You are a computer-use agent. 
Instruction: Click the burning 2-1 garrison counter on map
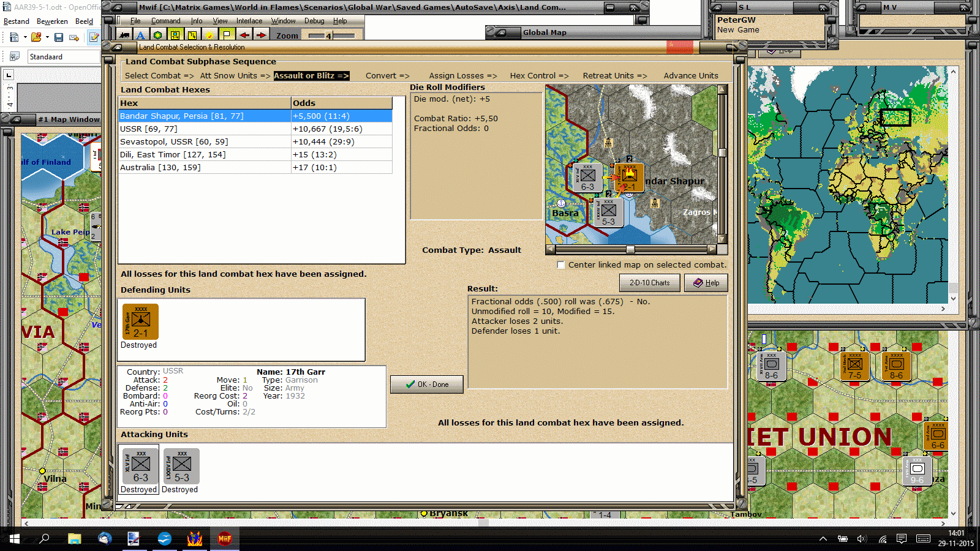pyautogui.click(x=629, y=178)
